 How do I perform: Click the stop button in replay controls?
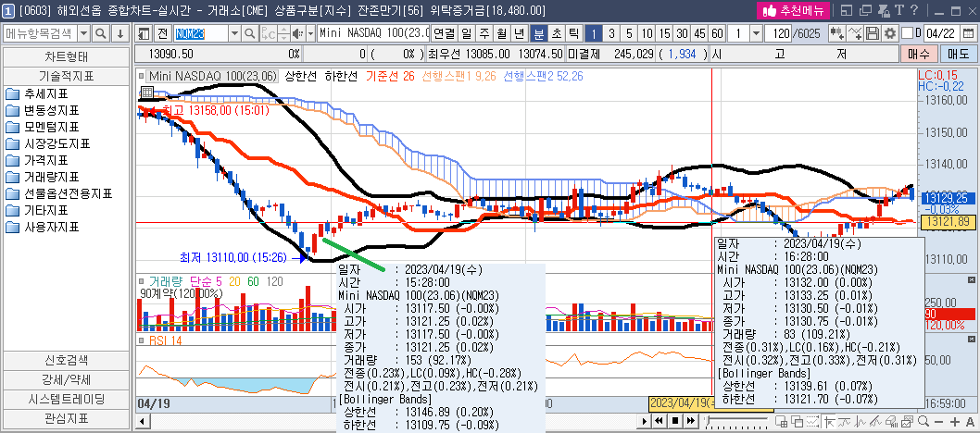pos(675,421)
